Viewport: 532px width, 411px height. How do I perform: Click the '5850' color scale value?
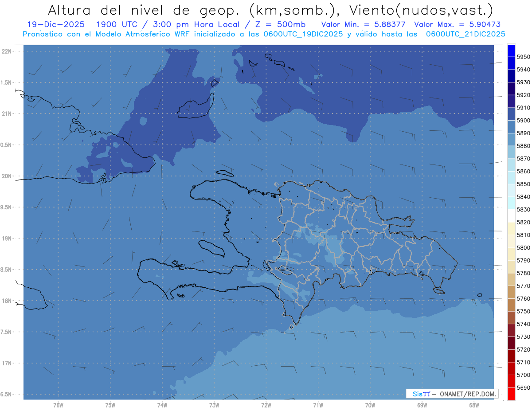(x=523, y=184)
